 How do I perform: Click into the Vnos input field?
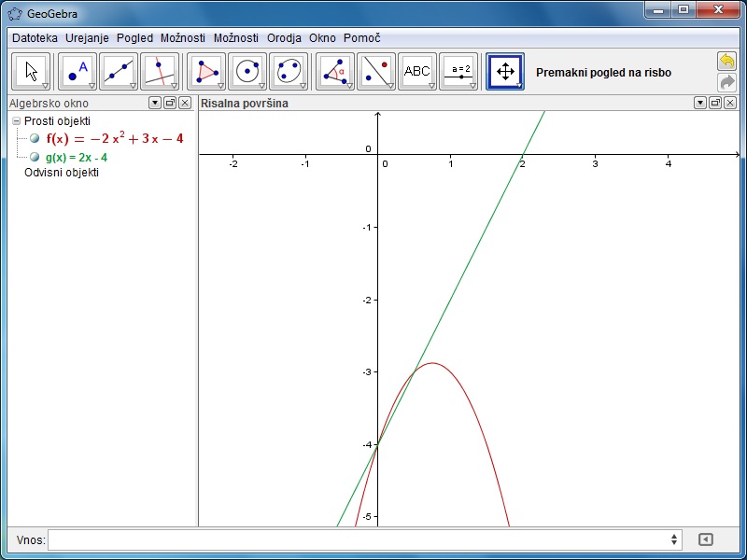[359, 539]
